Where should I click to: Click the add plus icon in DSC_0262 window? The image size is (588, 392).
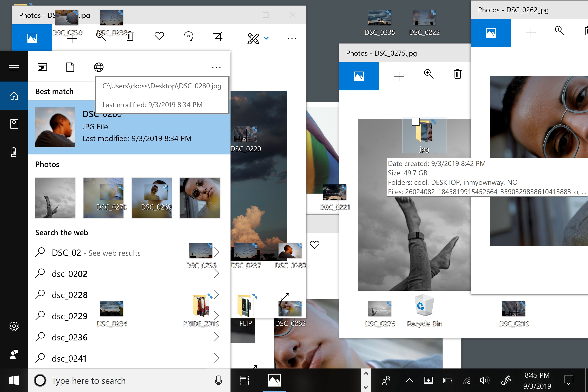point(531,33)
